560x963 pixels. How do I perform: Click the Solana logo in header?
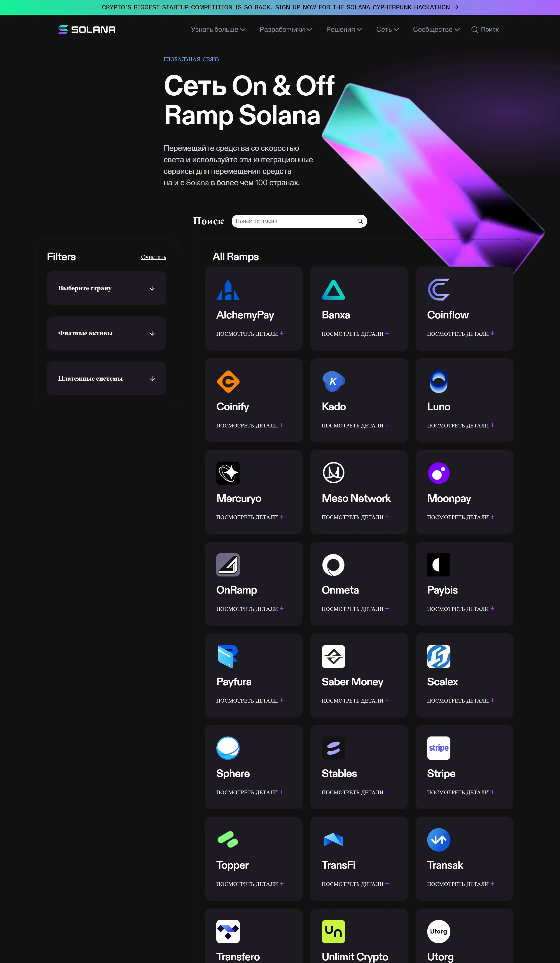point(87,29)
